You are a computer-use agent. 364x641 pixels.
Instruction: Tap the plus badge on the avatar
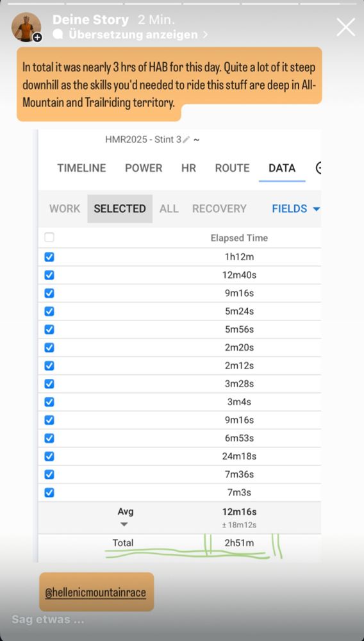coord(38,38)
